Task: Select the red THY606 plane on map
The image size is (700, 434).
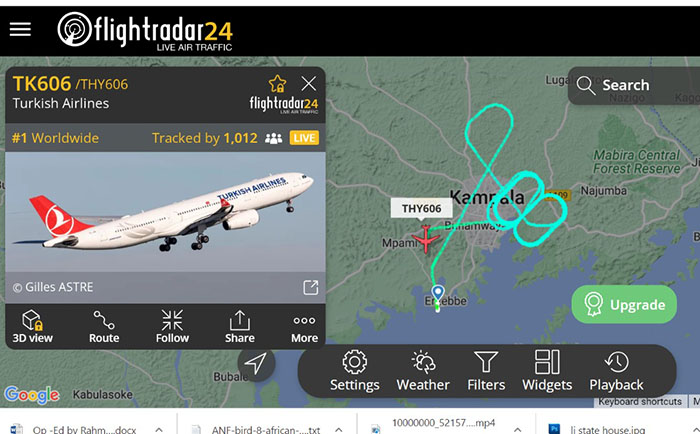Action: point(425,239)
